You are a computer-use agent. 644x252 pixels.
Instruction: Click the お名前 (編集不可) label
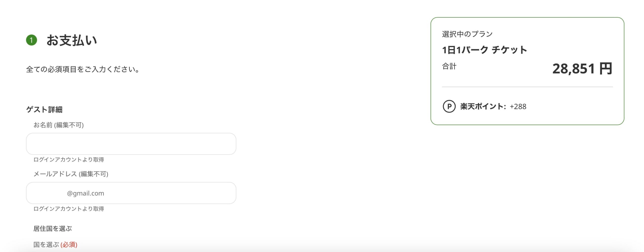coord(59,125)
